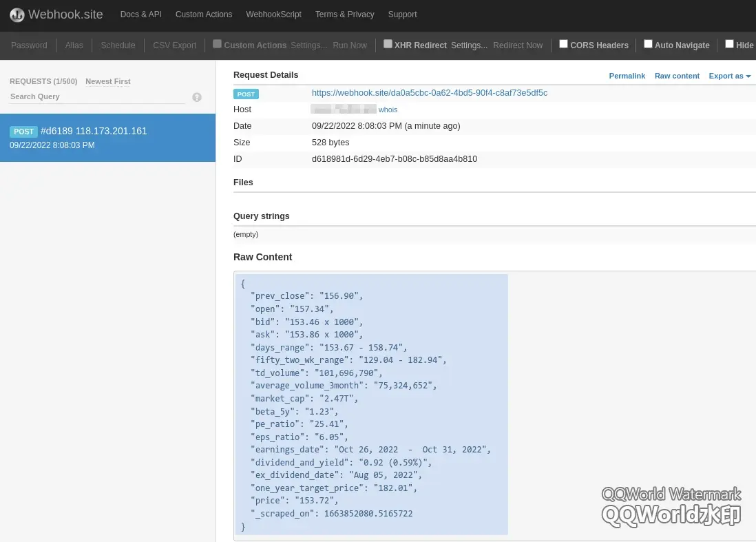Click the request ID value d618981d-6d29...

(395, 159)
